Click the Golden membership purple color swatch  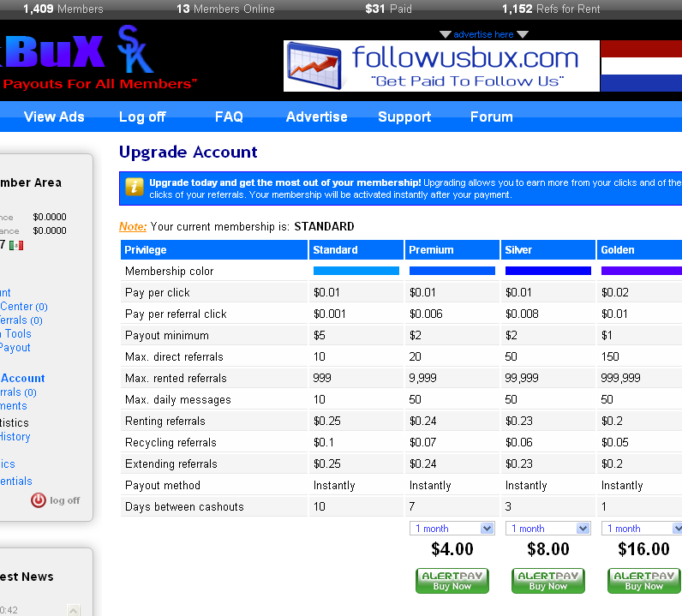(x=642, y=271)
